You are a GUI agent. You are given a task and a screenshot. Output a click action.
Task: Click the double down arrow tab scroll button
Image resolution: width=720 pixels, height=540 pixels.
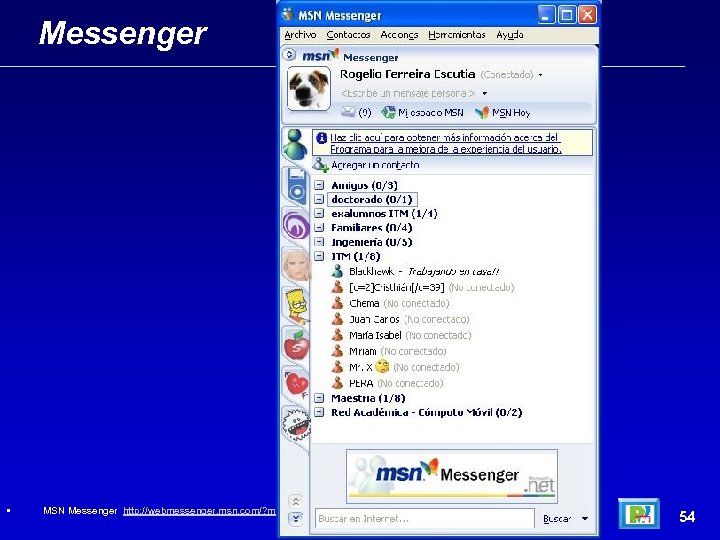coord(296,519)
